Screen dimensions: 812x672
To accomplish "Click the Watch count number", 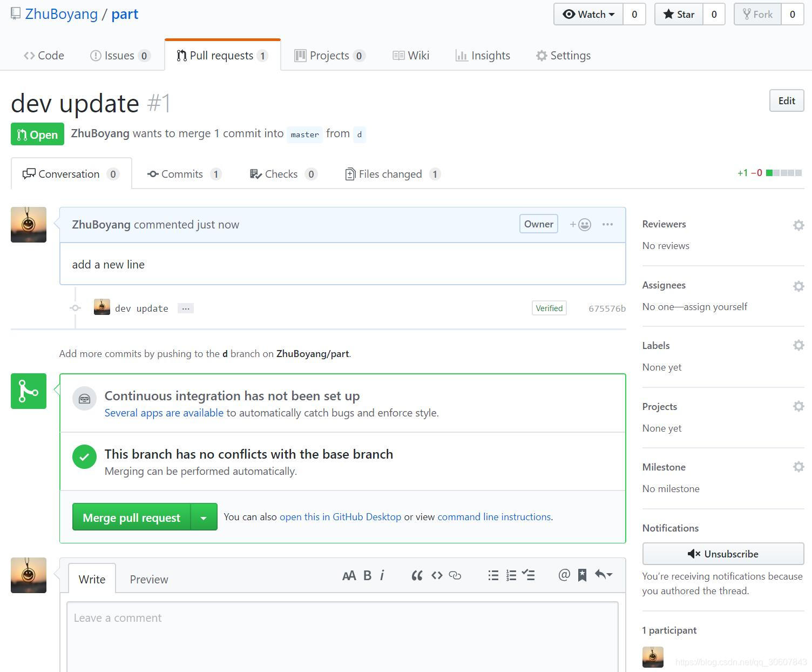I will coord(634,14).
